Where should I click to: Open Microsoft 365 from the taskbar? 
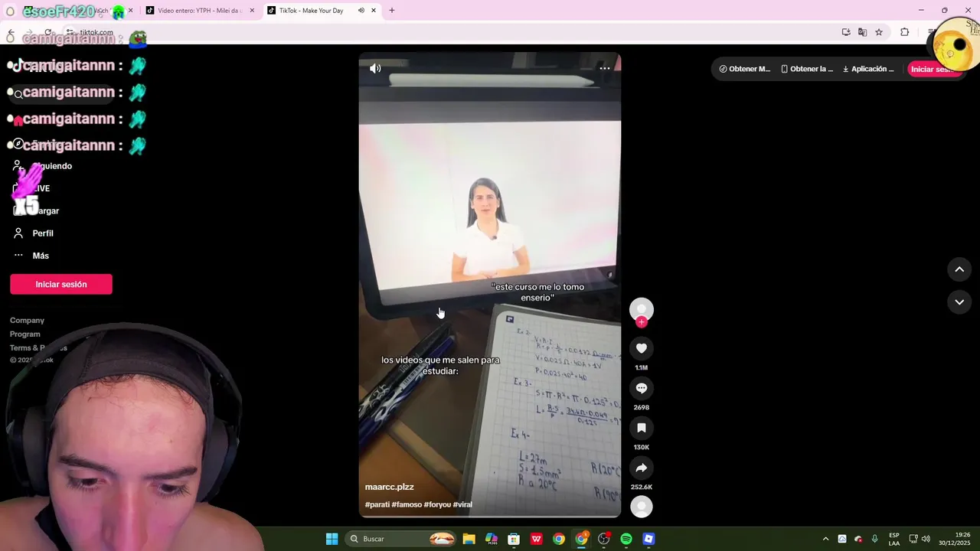tap(492, 539)
